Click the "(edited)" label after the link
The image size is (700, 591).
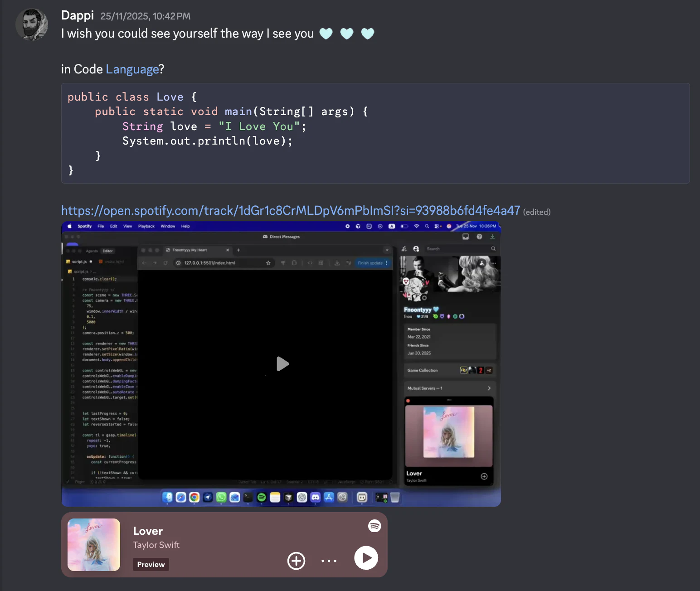pyautogui.click(x=537, y=212)
